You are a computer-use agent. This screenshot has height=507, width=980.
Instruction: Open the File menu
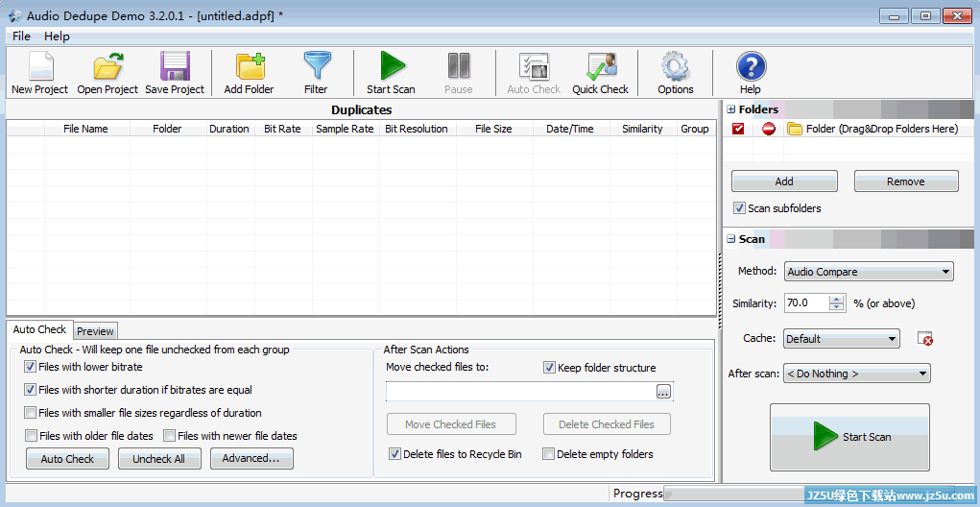tap(21, 36)
